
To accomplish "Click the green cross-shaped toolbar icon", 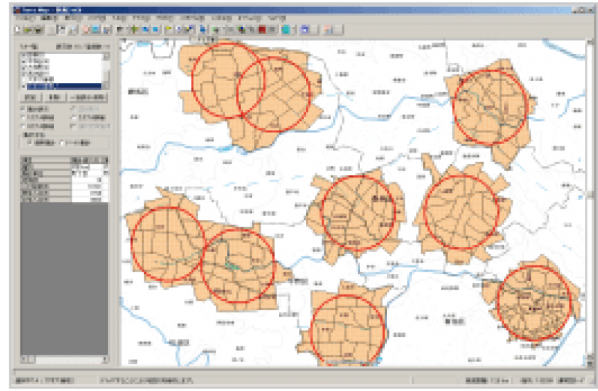I will [134, 30].
